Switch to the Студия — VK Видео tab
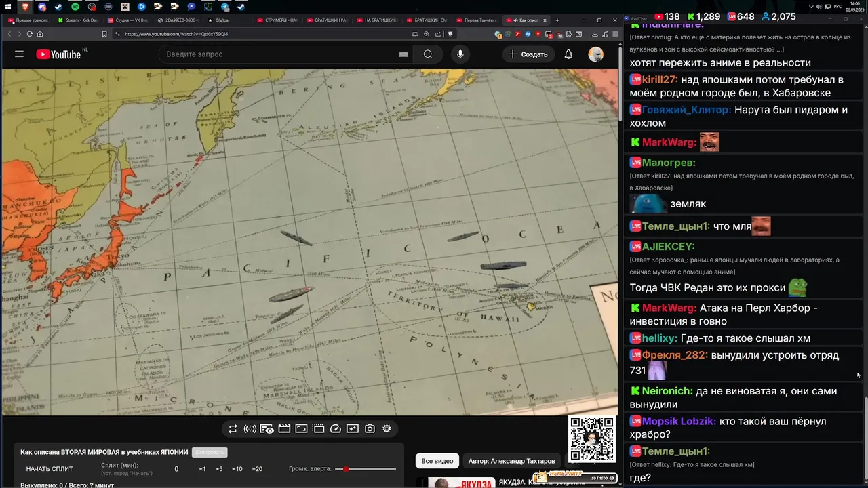The width and height of the screenshot is (868, 488). [x=130, y=20]
